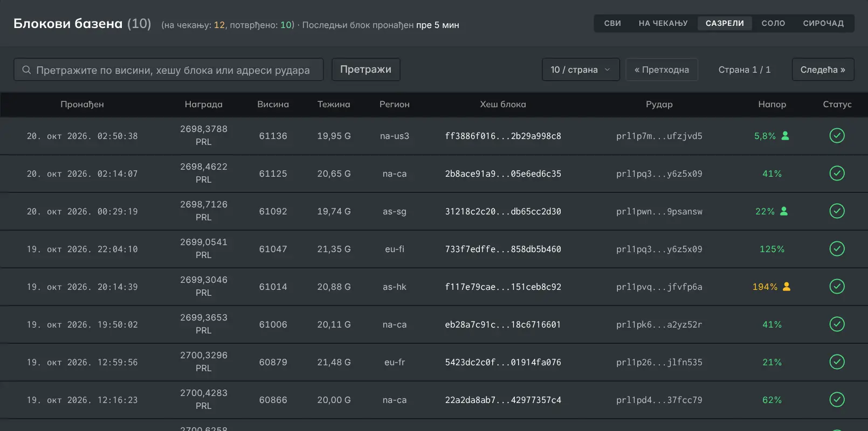Click the solo miner icon beside 5,8%
The image size is (868, 431).
[786, 136]
